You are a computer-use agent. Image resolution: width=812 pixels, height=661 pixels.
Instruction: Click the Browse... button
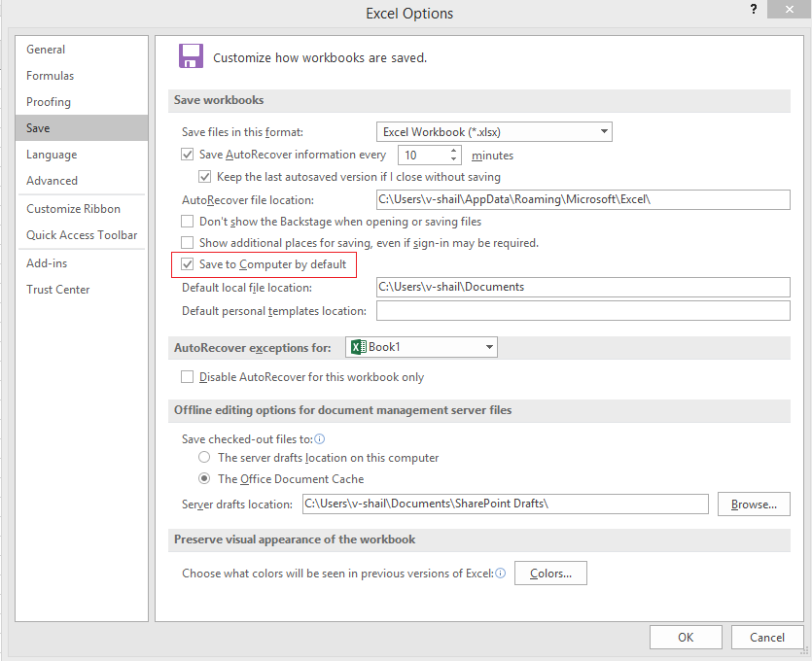click(754, 504)
